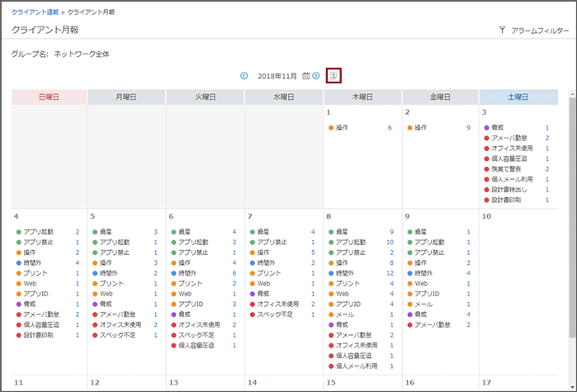Click the alarm filter funnel icon
The height and width of the screenshot is (392, 577).
[x=502, y=30]
